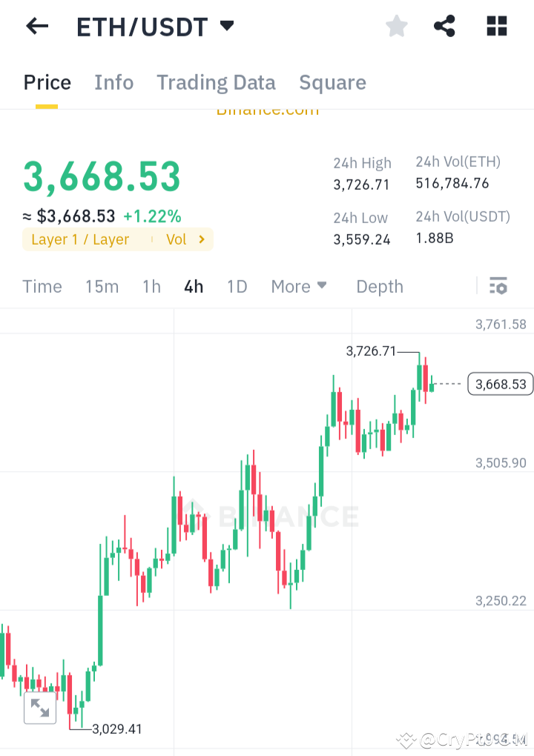Open the Depth chart view
The height and width of the screenshot is (756, 534).
click(379, 286)
